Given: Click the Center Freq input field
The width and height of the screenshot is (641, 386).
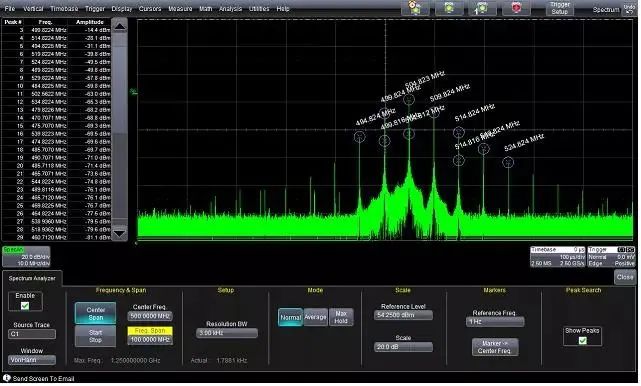Looking at the screenshot, I should click(x=150, y=316).
